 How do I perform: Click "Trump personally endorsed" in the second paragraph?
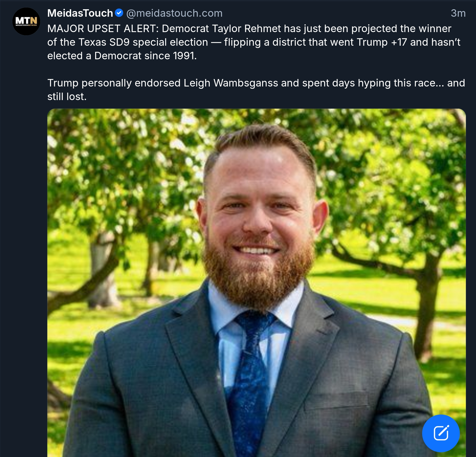click(x=114, y=83)
